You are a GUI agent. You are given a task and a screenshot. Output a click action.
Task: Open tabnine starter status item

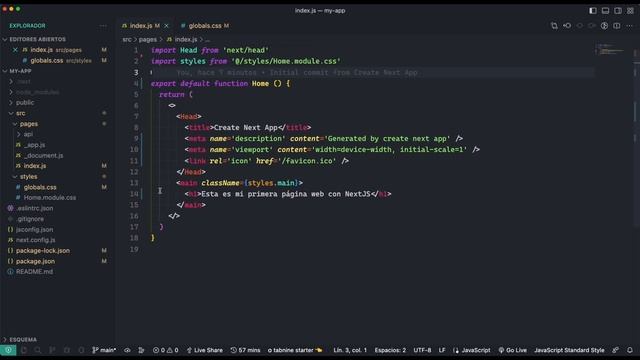(x=295, y=350)
